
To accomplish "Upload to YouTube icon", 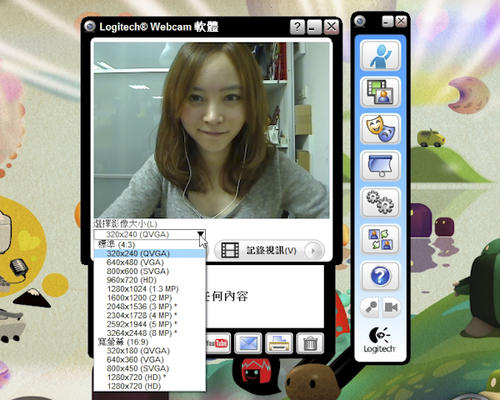I will (x=218, y=343).
